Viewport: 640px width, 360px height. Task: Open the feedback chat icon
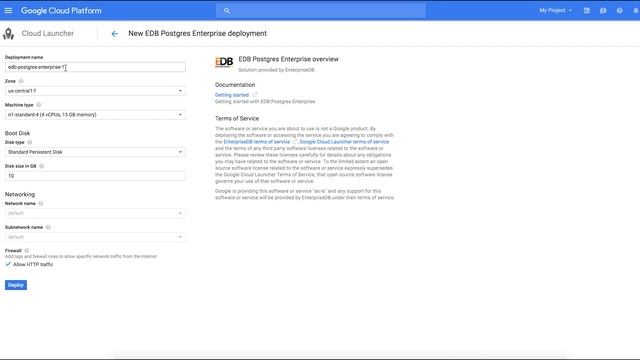click(603, 11)
